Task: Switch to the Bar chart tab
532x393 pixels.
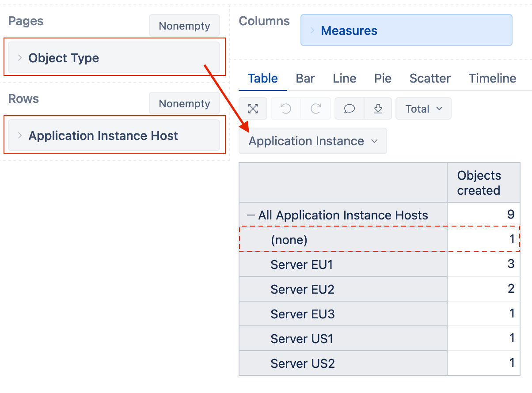Action: point(305,79)
